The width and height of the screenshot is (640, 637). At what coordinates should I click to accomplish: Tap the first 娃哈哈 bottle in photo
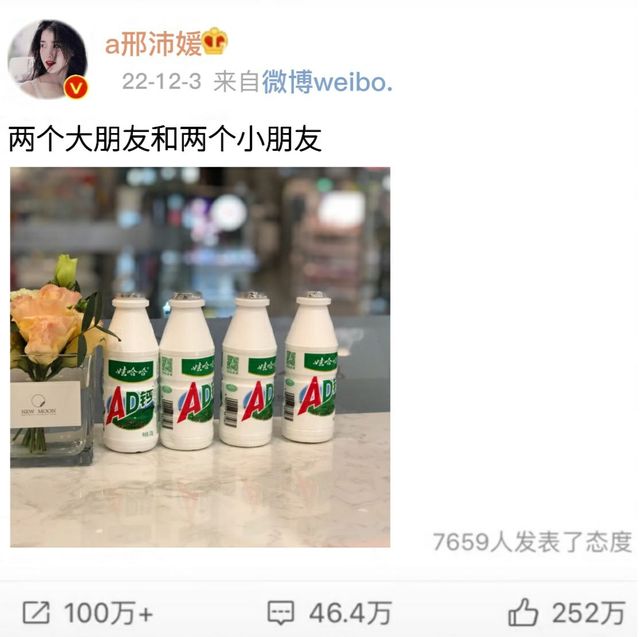pos(131,373)
